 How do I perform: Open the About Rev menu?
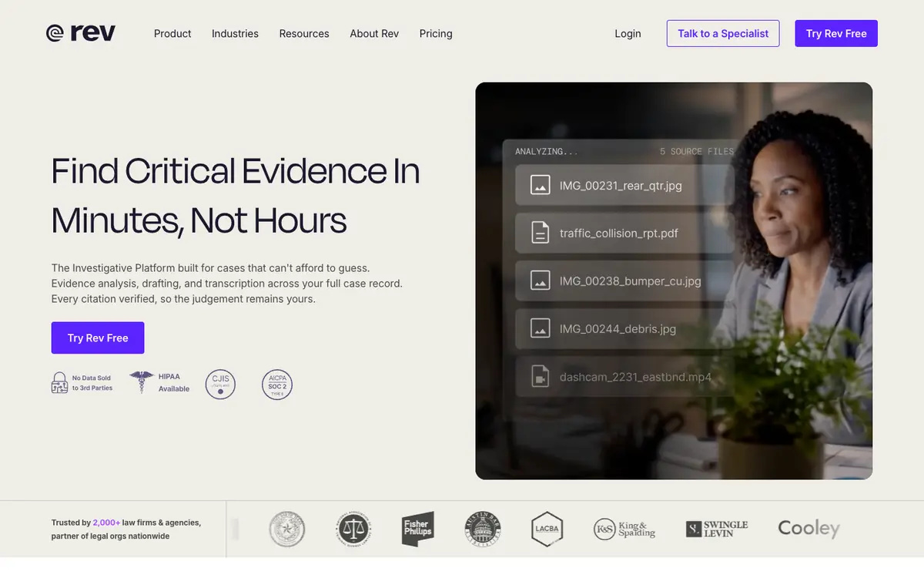(x=374, y=34)
